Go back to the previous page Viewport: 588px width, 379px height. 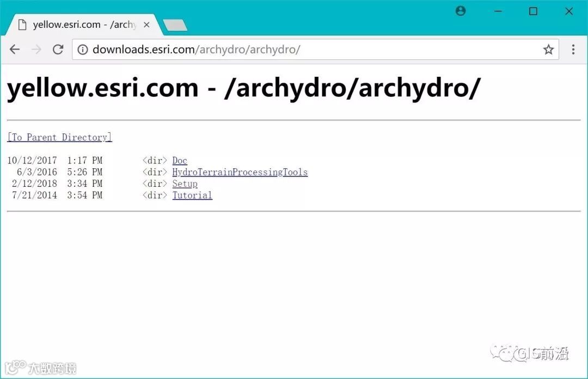coord(15,49)
